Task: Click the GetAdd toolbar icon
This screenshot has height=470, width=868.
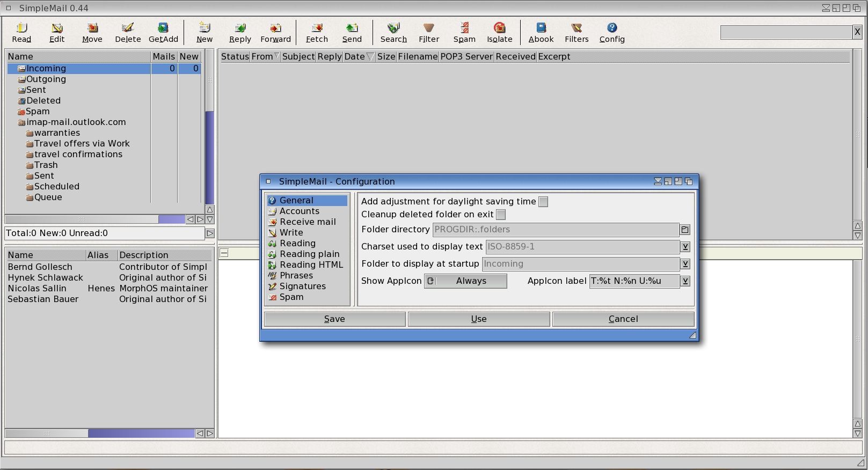Action: (163, 32)
